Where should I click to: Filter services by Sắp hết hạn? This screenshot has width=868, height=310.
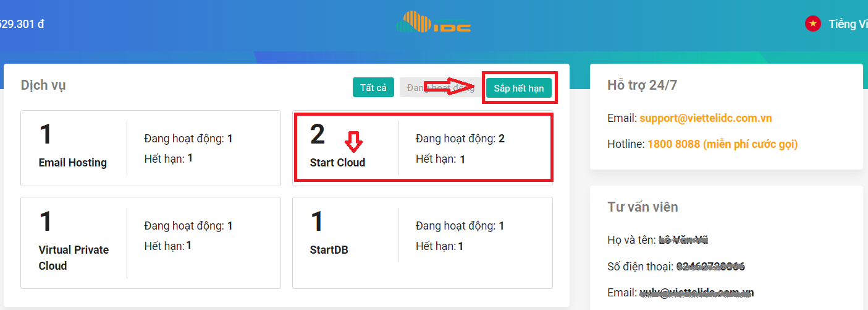pyautogui.click(x=519, y=88)
